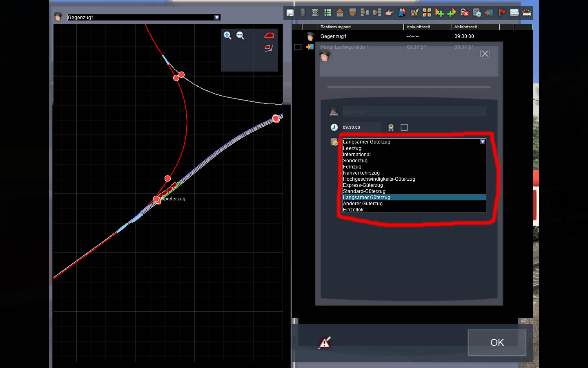Image resolution: width=588 pixels, height=368 pixels.
Task: Click the greyed Gegenzug1 name field
Action: coord(414,112)
